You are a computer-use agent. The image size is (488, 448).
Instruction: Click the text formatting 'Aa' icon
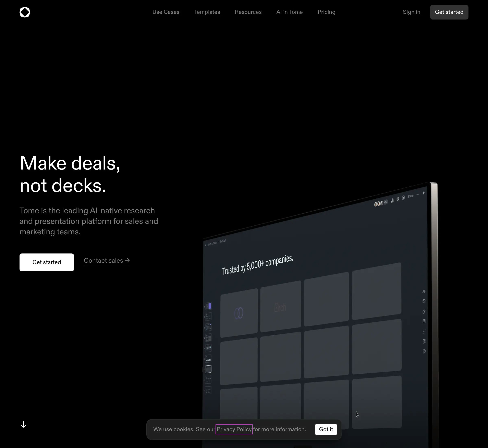click(x=424, y=291)
